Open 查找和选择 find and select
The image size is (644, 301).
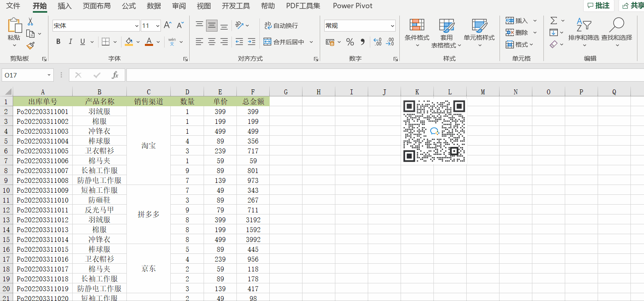pyautogui.click(x=617, y=32)
